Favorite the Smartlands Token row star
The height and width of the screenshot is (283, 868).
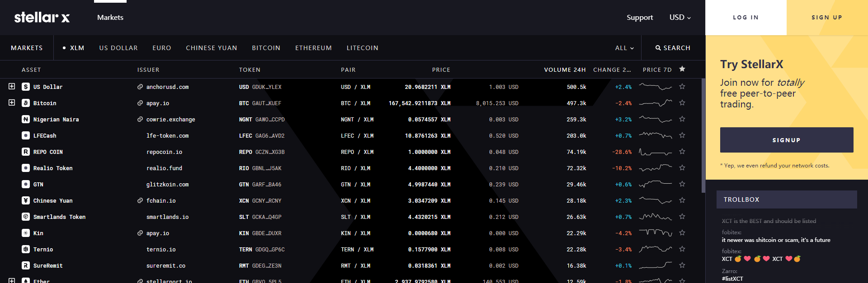point(682,216)
